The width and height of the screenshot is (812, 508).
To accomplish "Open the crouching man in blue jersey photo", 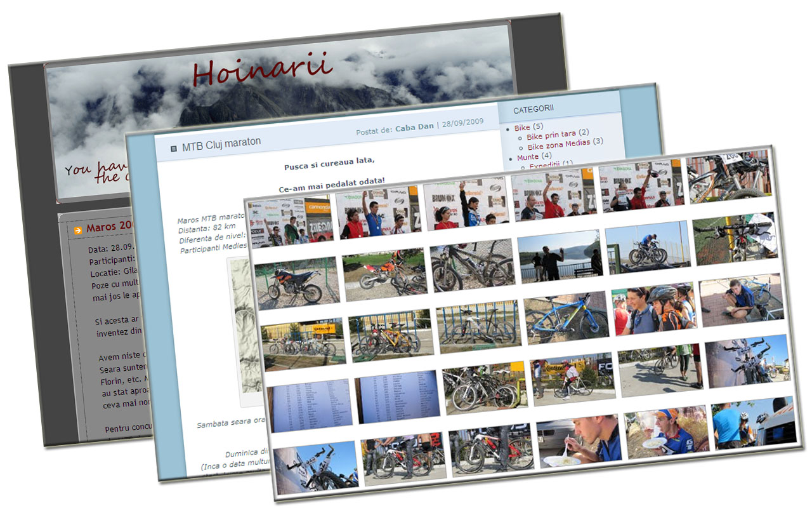I will pos(742,299).
